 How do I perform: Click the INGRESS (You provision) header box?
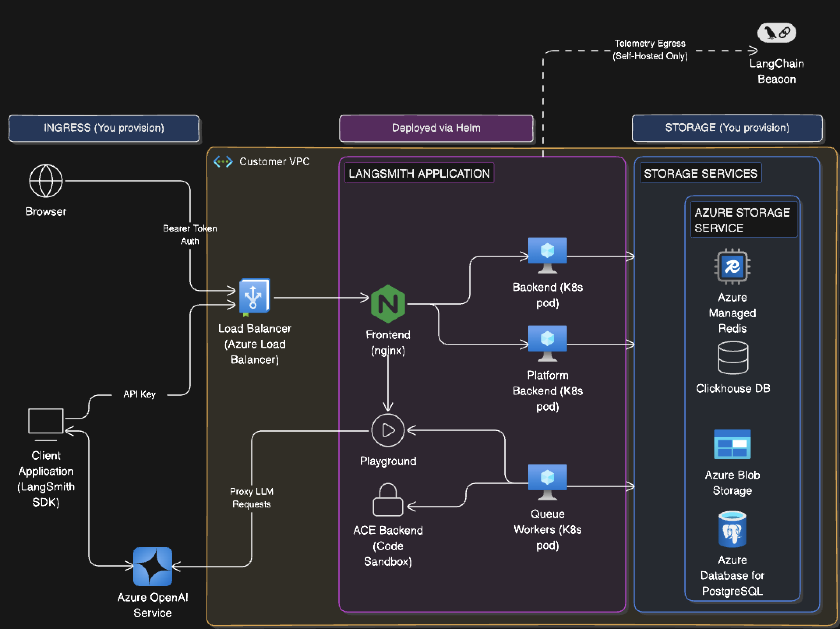pos(104,128)
